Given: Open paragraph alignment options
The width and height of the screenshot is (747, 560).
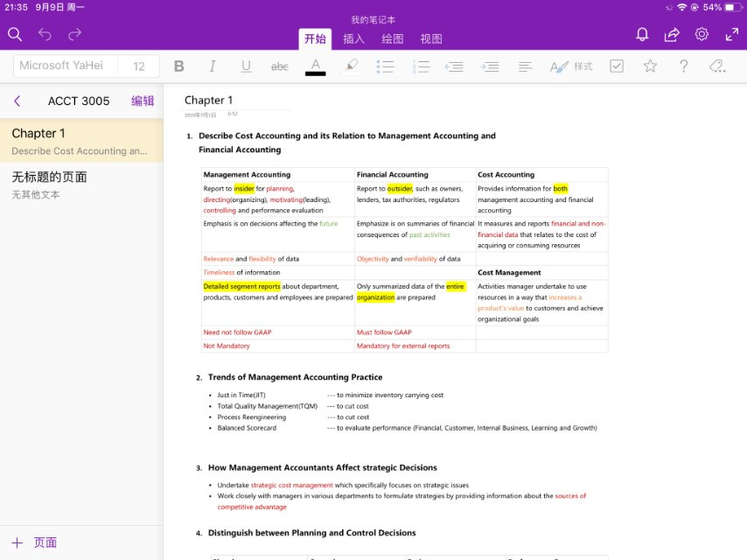Looking at the screenshot, I should 525,66.
